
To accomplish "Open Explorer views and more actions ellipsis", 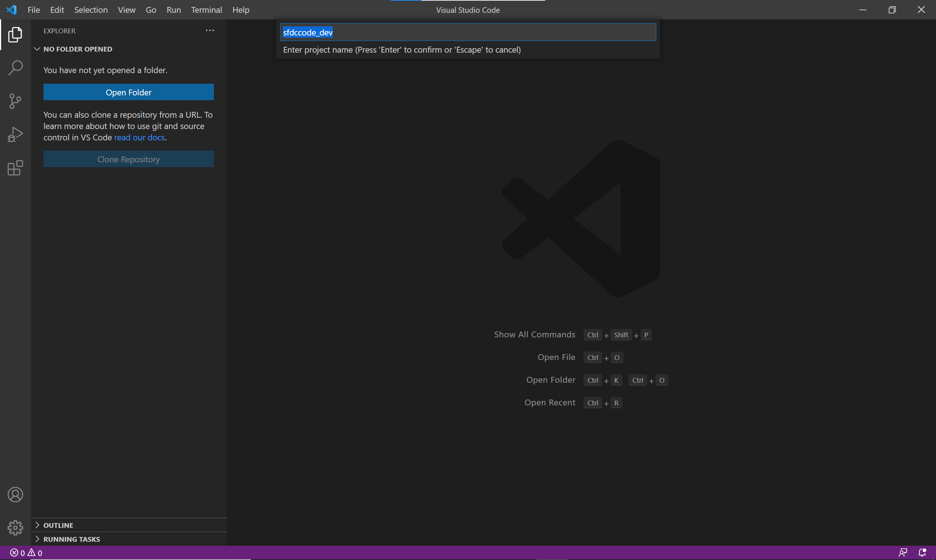I will pyautogui.click(x=210, y=31).
